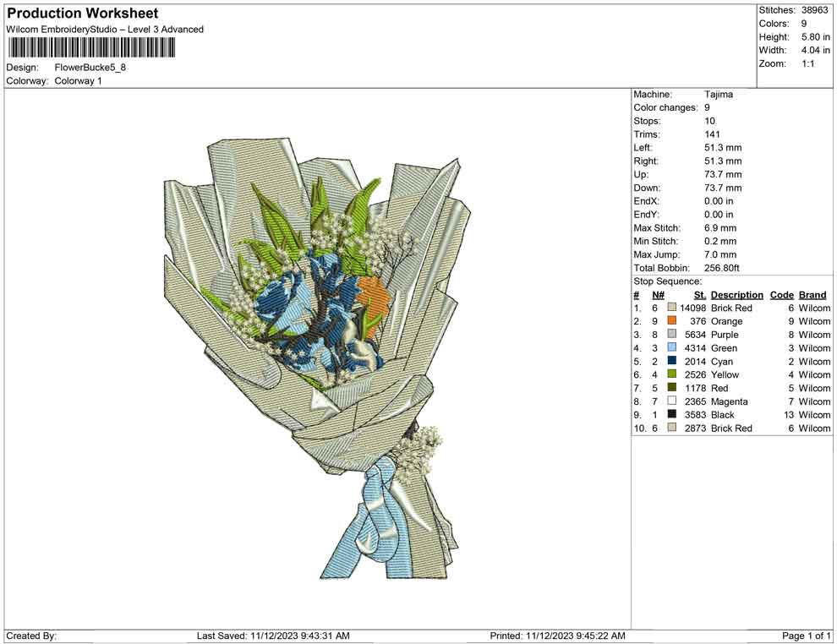This screenshot has width=837, height=644.
Task: Click the N# column header
Action: click(658, 294)
